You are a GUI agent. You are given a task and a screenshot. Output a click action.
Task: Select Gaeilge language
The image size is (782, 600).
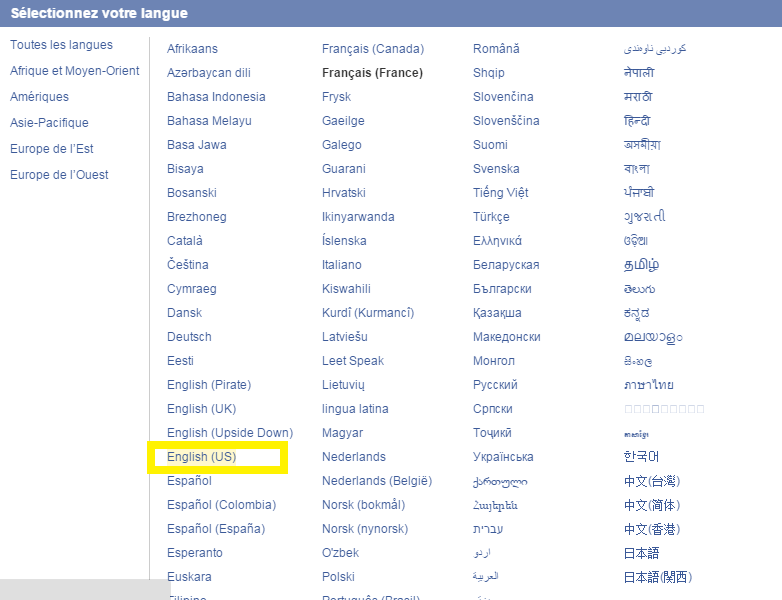point(344,121)
